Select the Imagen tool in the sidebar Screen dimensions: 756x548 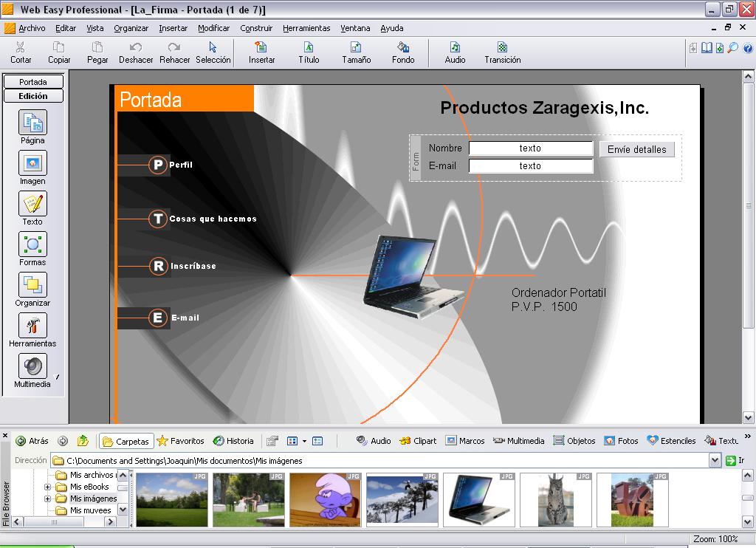point(32,163)
